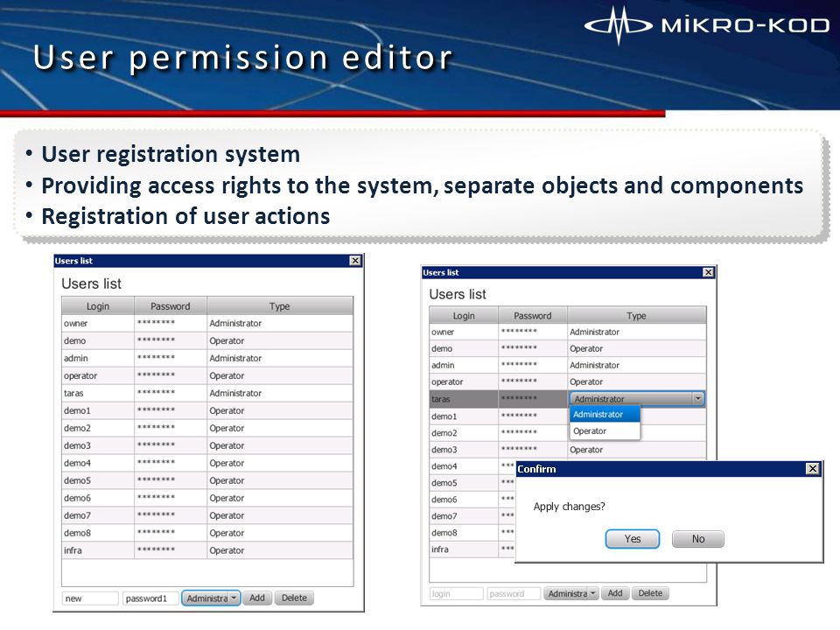Select 'admin' login in right Users list
The image size is (840, 630).
443,366
